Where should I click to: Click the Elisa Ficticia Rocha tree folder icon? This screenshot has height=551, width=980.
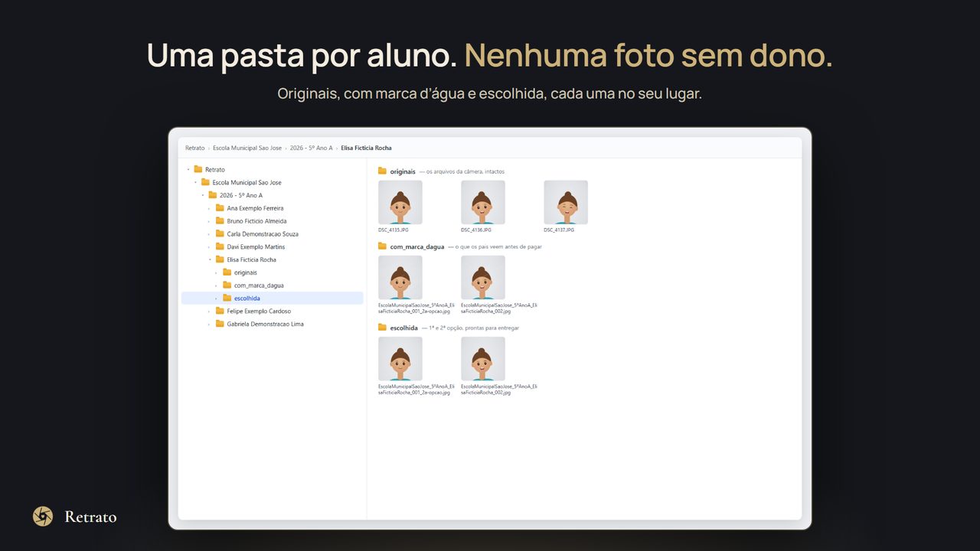point(220,259)
